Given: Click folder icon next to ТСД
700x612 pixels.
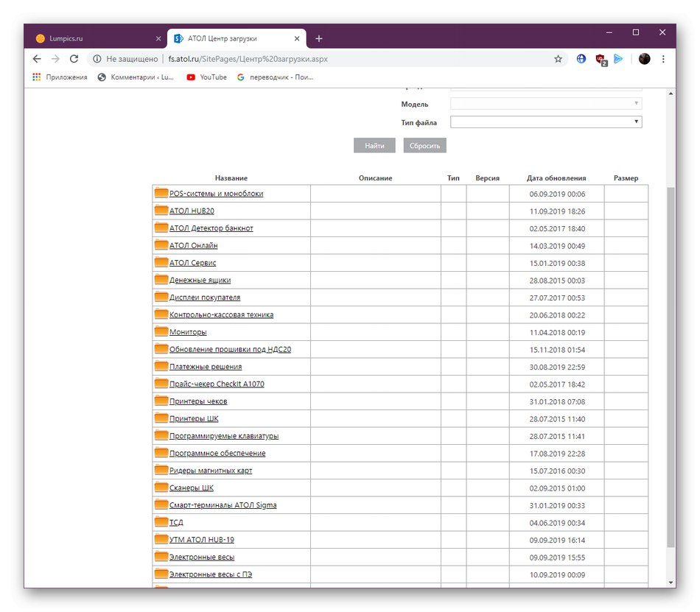Looking at the screenshot, I should [161, 522].
